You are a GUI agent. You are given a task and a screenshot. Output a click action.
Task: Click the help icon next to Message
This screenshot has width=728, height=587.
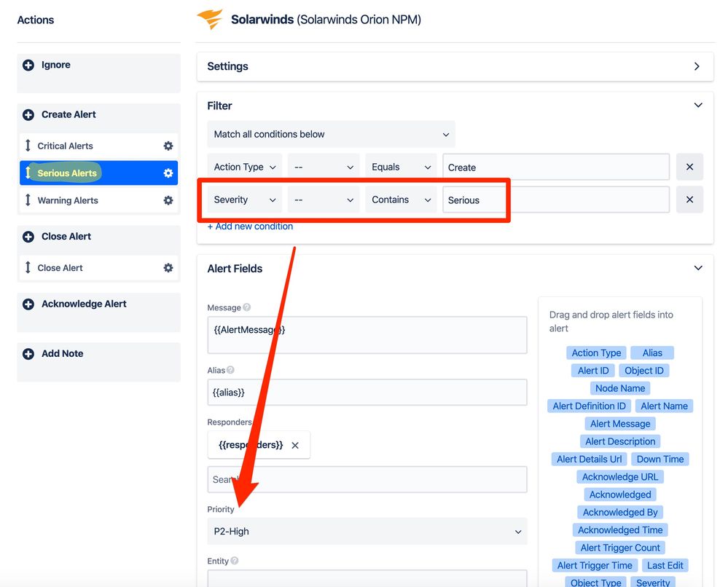tap(247, 307)
